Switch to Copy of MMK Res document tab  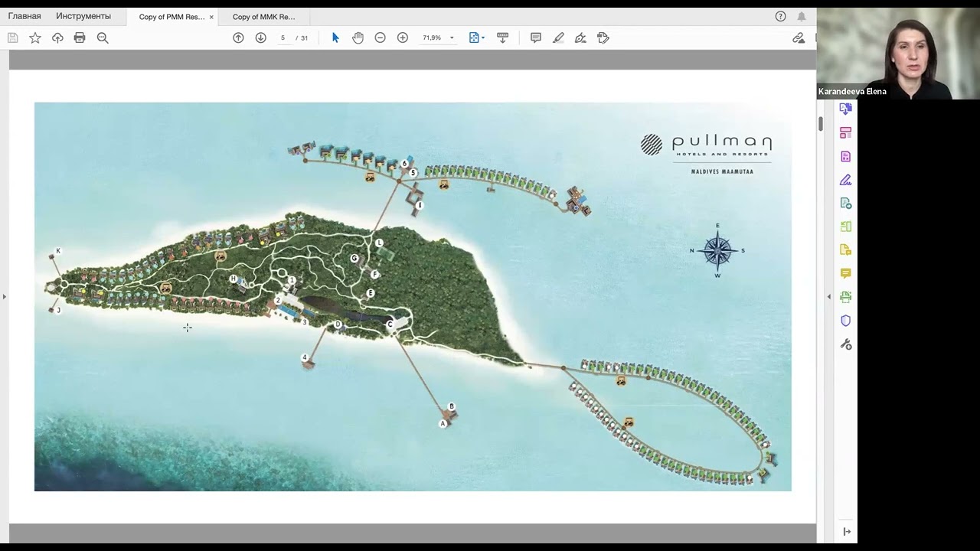(263, 17)
